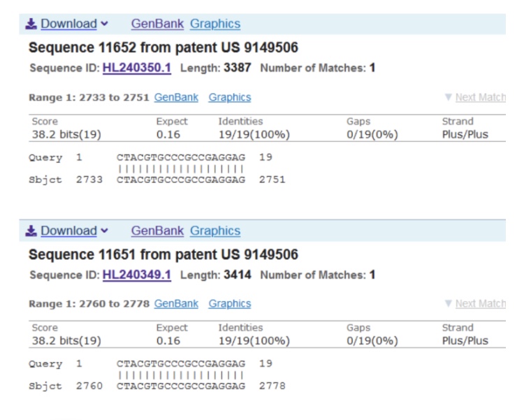View Graphics for Range 2760 to 2778

pos(230,304)
